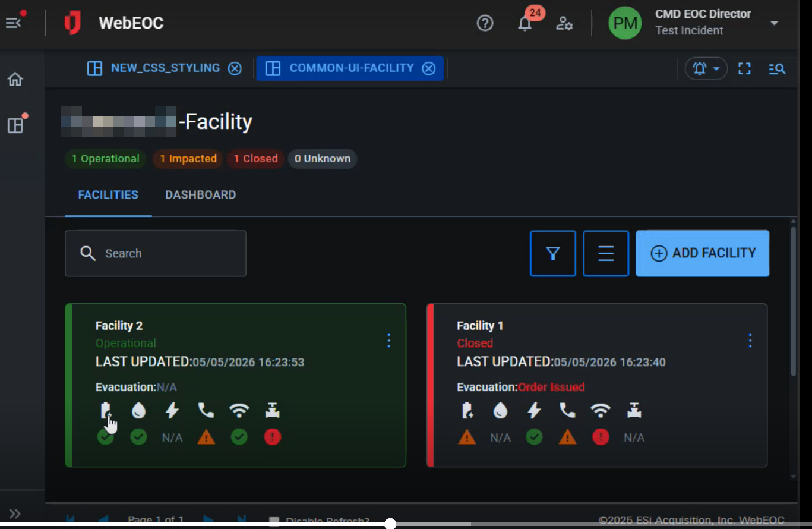Go to the Home sidebar icon

[x=15, y=79]
